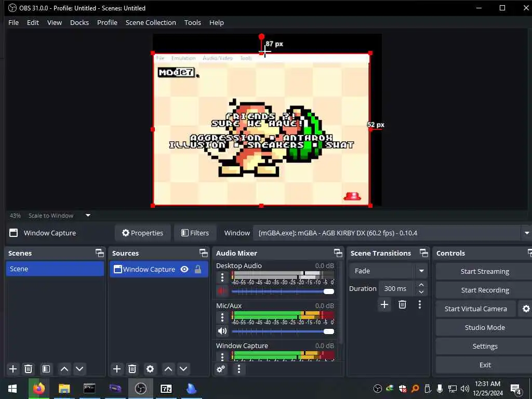Image resolution: width=532 pixels, height=399 pixels.
Task: Open source properties gear icon
Action: pyautogui.click(x=150, y=369)
